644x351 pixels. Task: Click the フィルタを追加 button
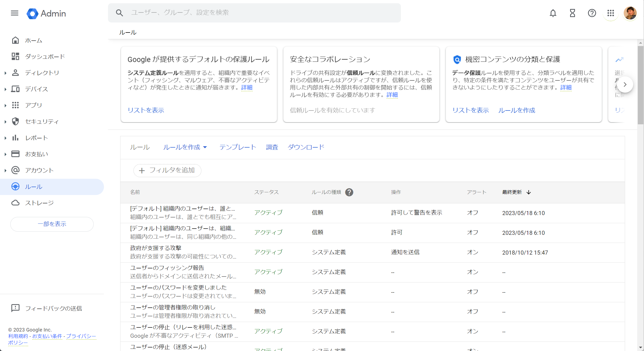tap(167, 170)
